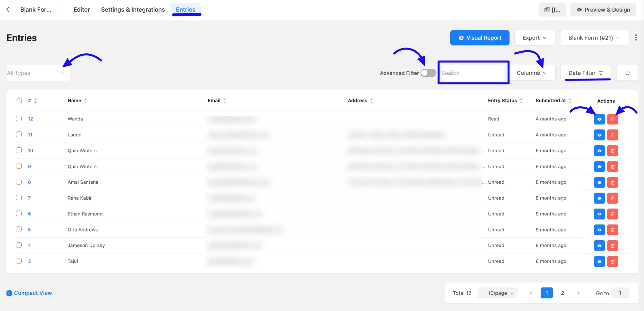644x311 pixels.
Task: Open entry number 12 link
Action: tap(30, 119)
